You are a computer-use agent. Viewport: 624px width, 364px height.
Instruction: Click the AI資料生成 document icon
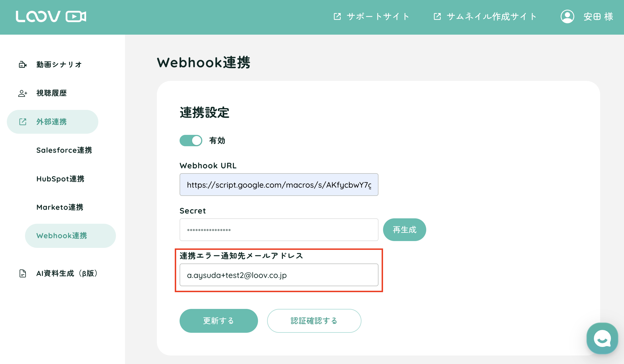point(23,273)
